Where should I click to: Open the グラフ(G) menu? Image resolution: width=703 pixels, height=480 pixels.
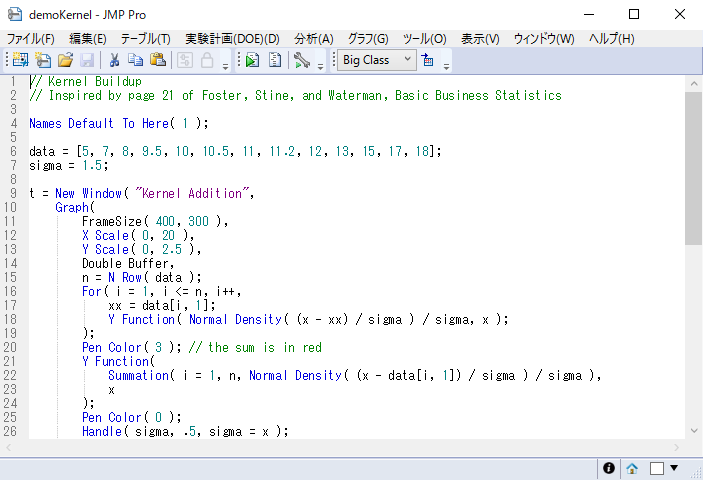pos(368,38)
